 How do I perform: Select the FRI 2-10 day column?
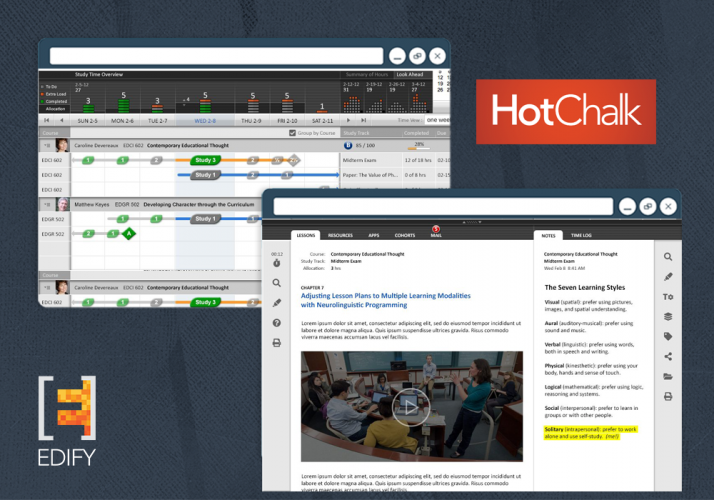[287, 121]
